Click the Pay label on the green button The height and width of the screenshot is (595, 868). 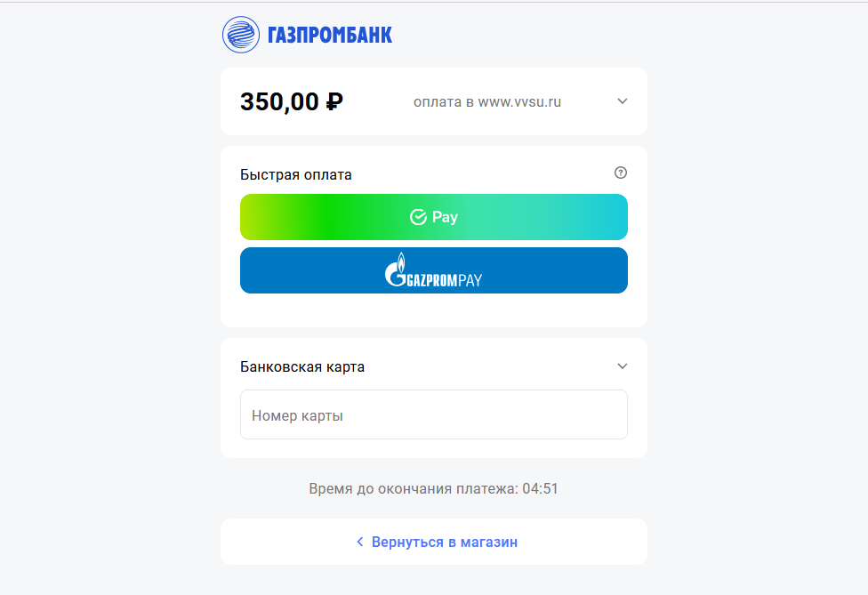click(x=445, y=217)
